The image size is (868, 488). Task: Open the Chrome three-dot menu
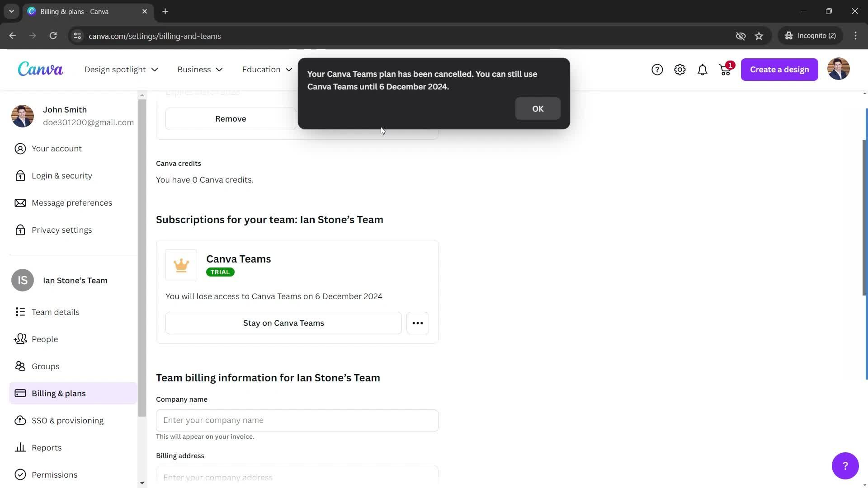tap(855, 36)
